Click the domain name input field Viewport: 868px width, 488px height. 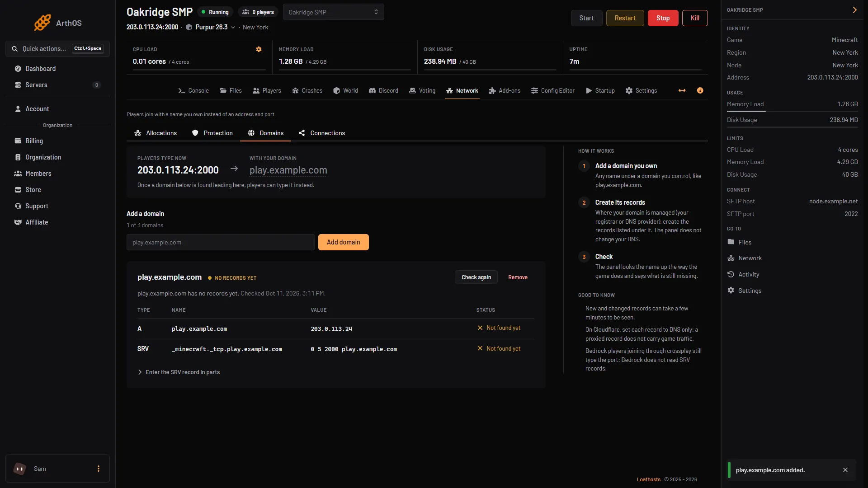coord(221,242)
